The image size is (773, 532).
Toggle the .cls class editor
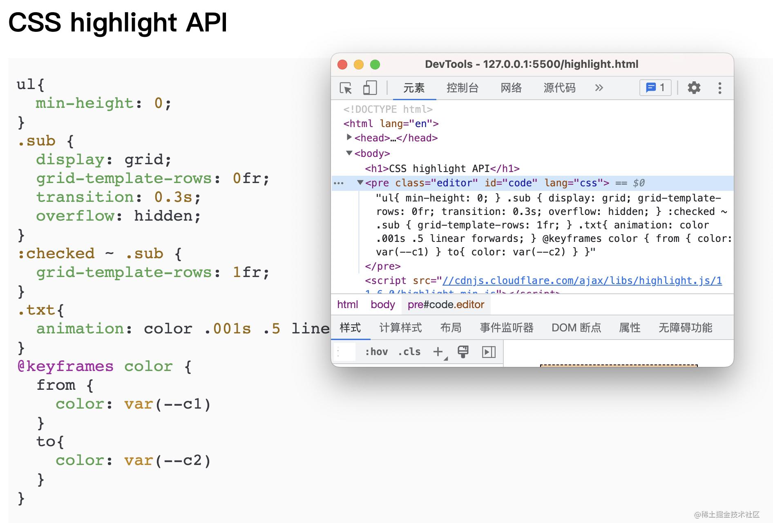pos(409,352)
